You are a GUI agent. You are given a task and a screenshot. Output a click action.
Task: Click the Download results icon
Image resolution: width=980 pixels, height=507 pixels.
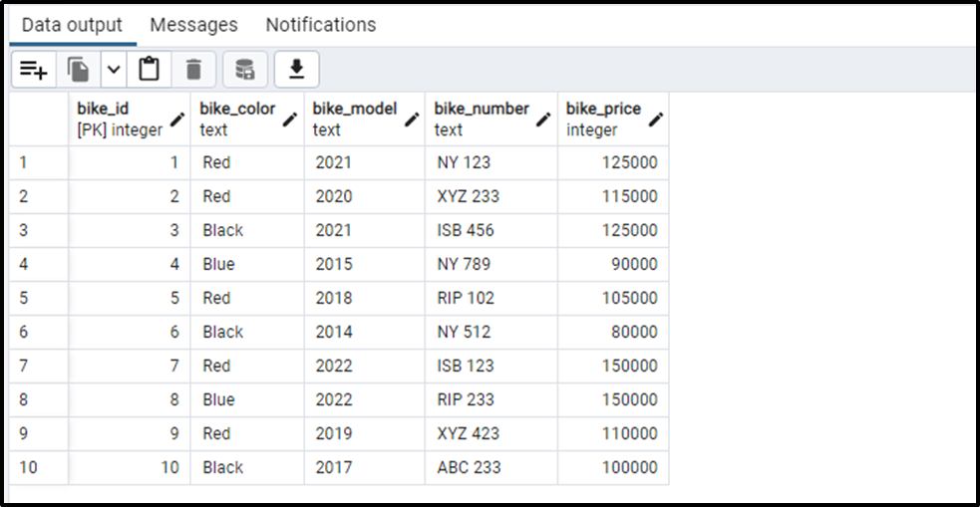click(x=296, y=70)
